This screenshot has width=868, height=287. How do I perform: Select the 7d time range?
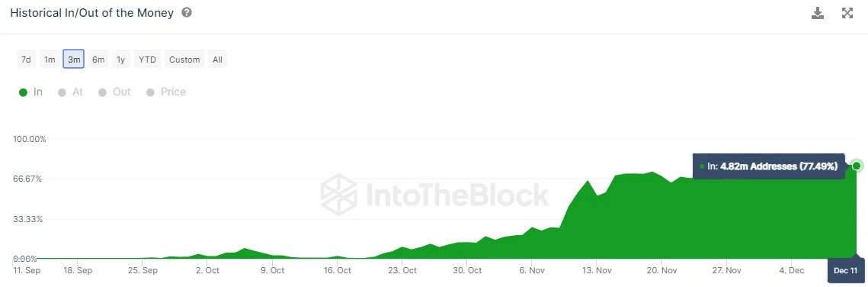coord(26,60)
